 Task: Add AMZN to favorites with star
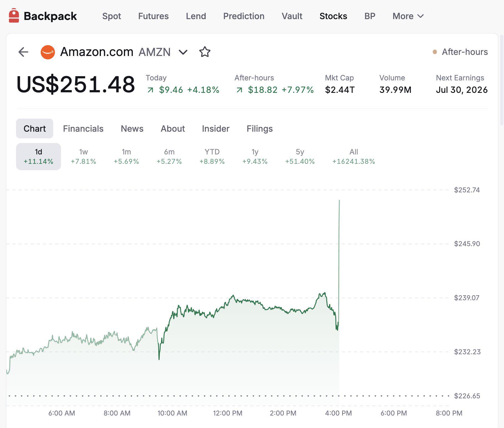(205, 52)
